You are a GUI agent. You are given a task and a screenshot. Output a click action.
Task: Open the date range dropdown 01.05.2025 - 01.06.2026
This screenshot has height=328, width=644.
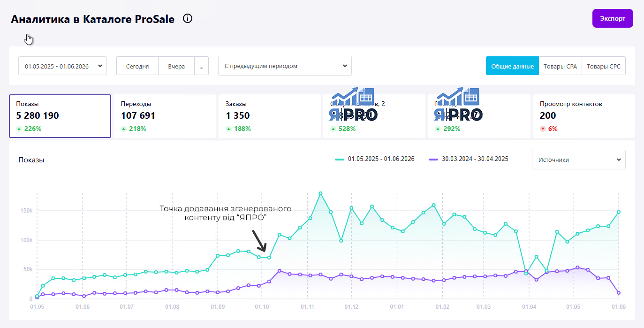coord(63,66)
